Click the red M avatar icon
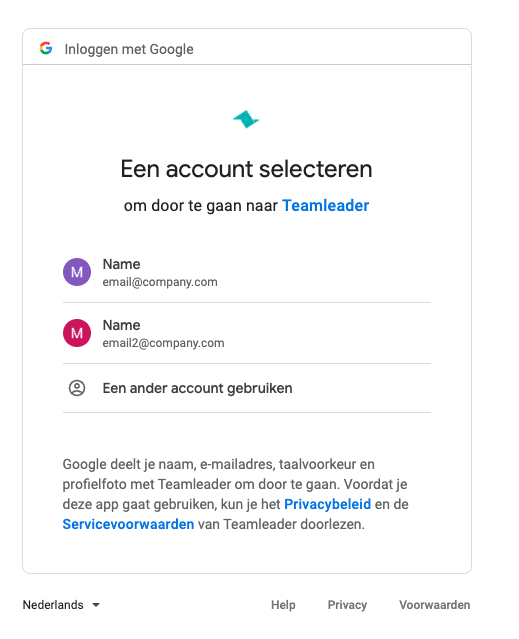The image size is (519, 639). pos(77,333)
